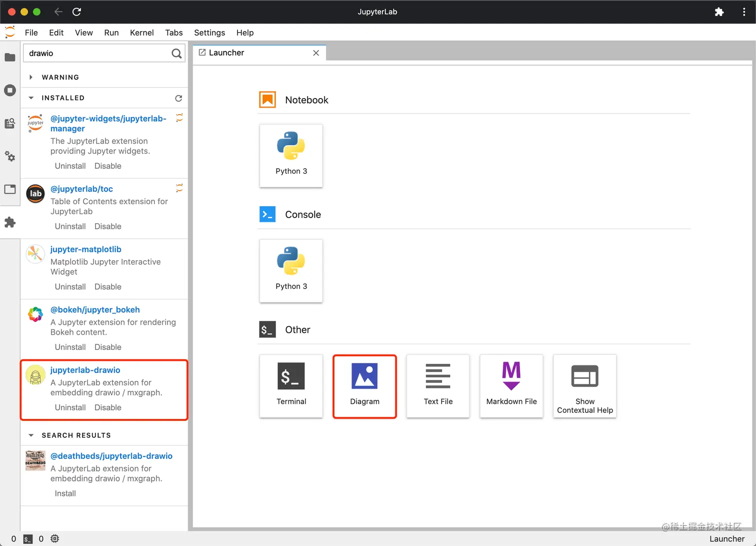This screenshot has width=756, height=546.
Task: Click the terminal count icon in status bar
Action: [28, 539]
